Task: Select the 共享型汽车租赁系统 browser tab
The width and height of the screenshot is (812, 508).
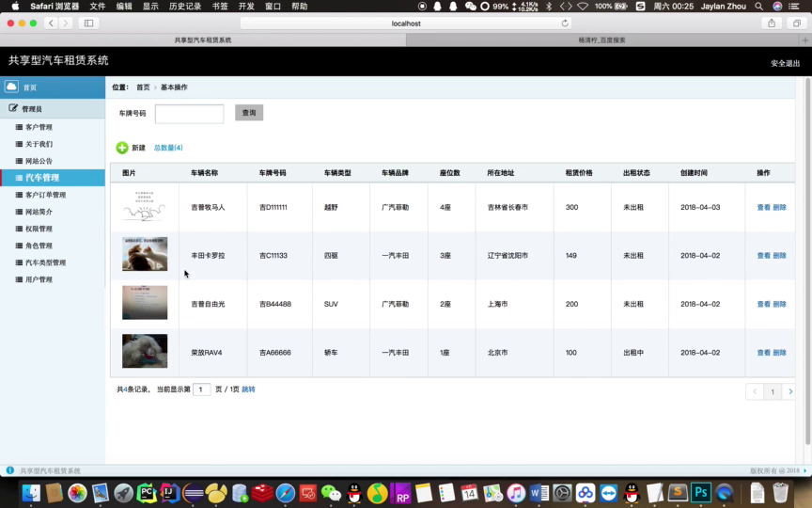Action: point(203,40)
